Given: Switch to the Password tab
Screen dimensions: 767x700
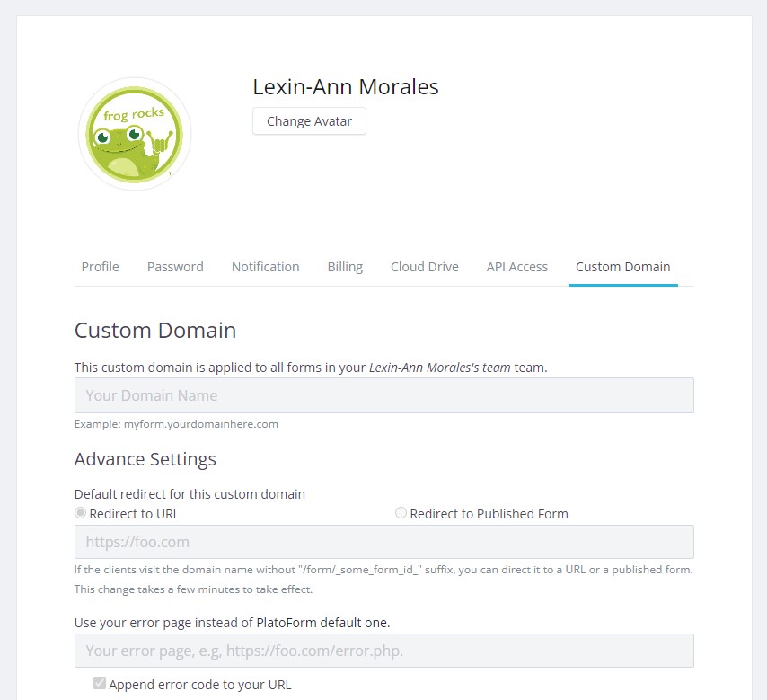Looking at the screenshot, I should tap(175, 267).
